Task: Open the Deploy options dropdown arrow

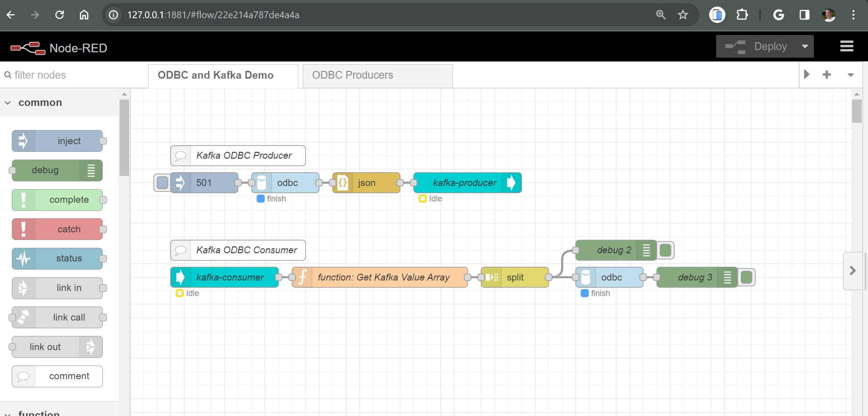Action: 805,46
